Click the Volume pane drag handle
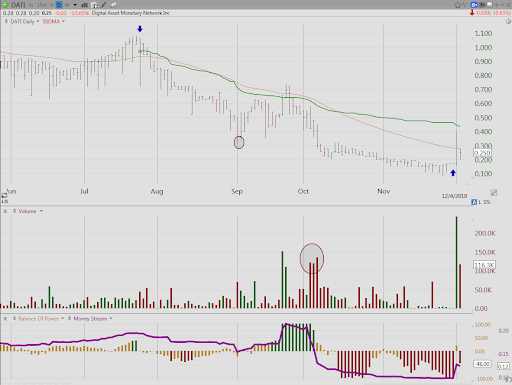This screenshot has height=385, width=512. coord(14,211)
